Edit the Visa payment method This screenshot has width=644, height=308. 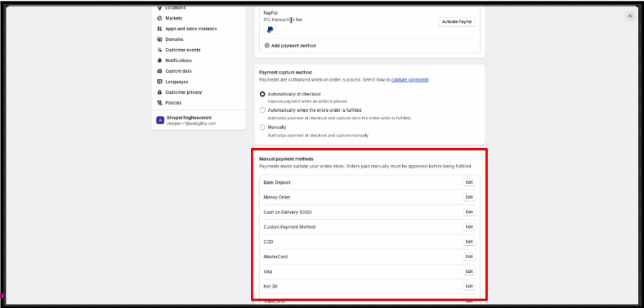coord(469,271)
